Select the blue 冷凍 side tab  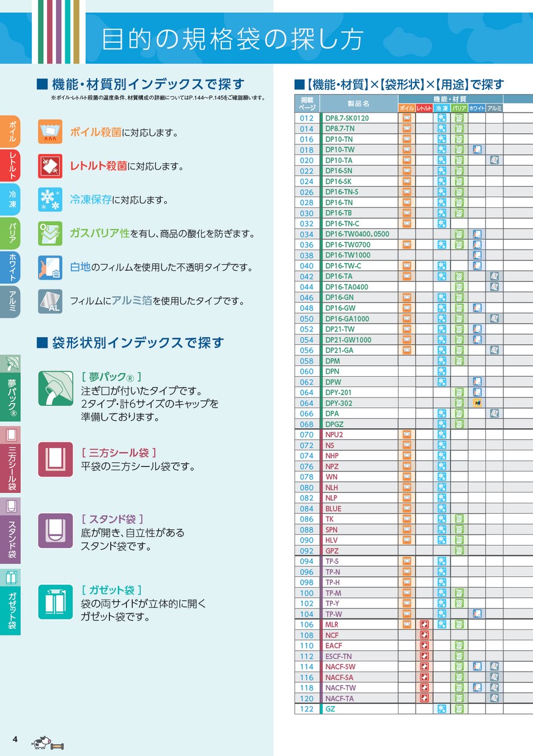point(11,199)
